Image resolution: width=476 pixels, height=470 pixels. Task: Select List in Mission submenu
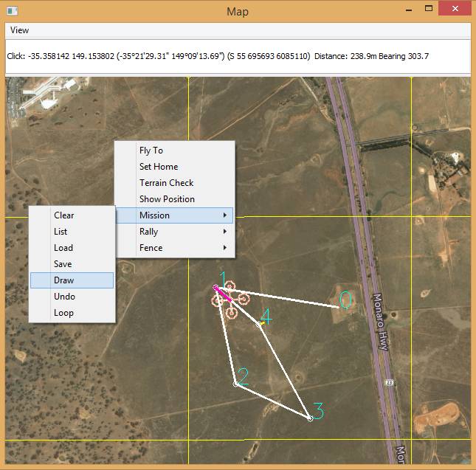point(61,232)
